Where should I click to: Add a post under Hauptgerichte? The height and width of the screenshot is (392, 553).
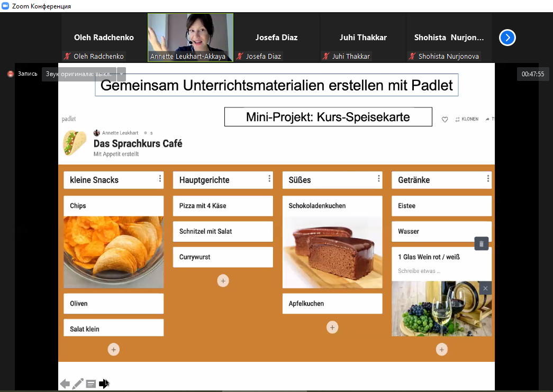[223, 281]
